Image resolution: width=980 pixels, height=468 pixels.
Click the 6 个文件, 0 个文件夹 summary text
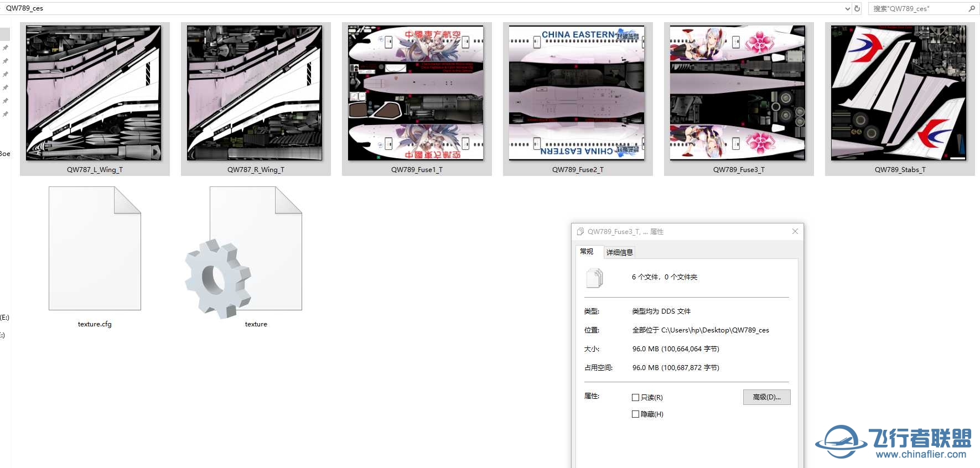pyautogui.click(x=665, y=277)
